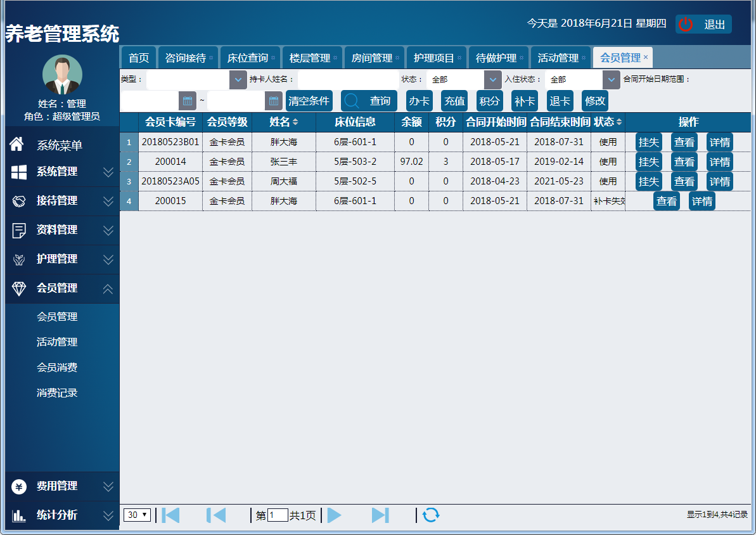Click the 持卡人姓名 input field
This screenshot has width=756, height=535.
pos(348,80)
